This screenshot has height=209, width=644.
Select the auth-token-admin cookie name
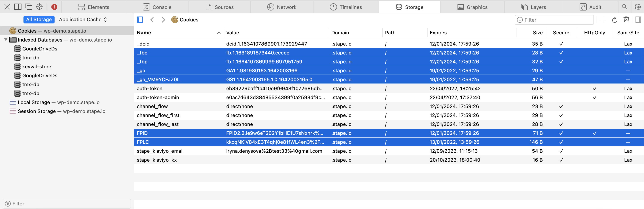[158, 97]
